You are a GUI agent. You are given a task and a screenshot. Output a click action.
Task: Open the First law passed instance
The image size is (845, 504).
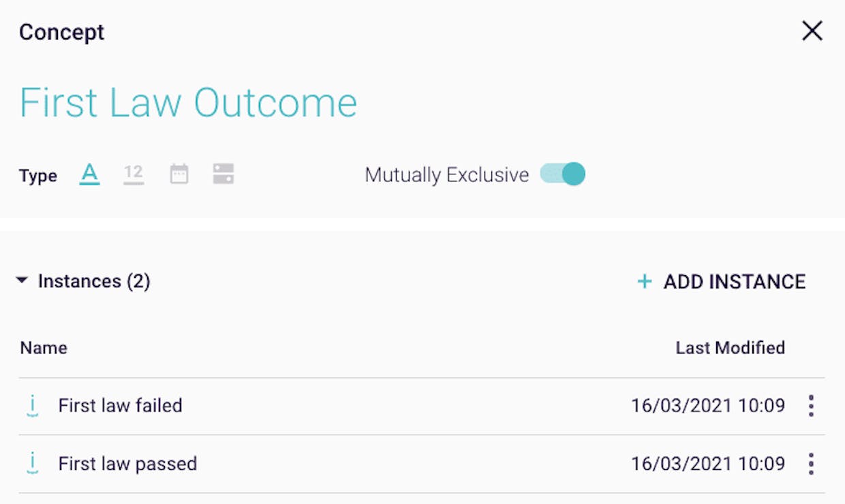coord(127,464)
